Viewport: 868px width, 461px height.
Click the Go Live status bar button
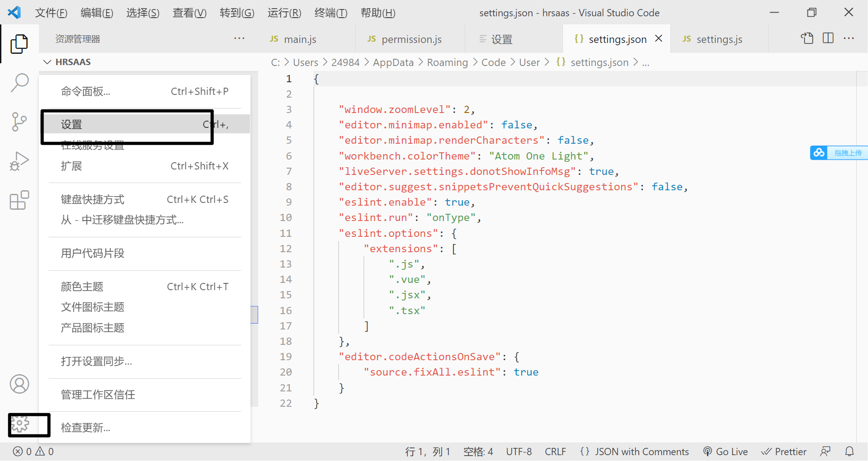click(x=725, y=452)
